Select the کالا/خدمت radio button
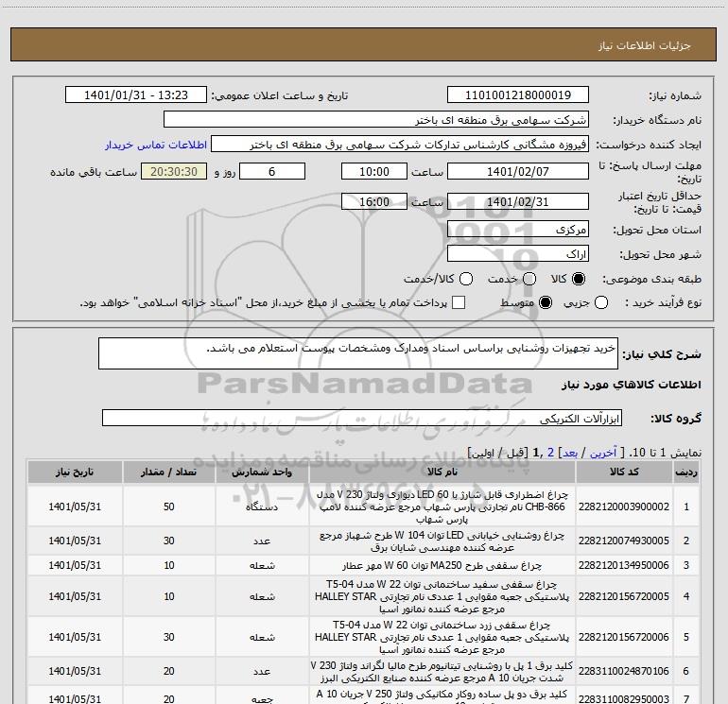728x704 pixels. (x=466, y=279)
